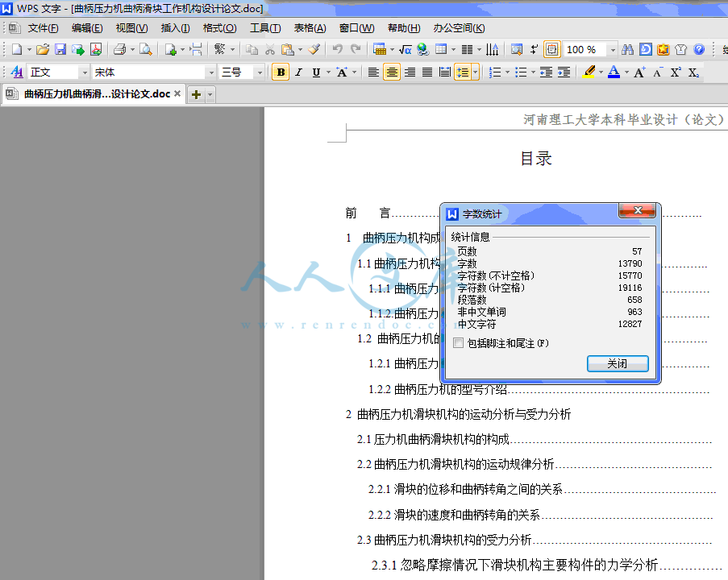Toggle justified alignment
Viewport: 728px width, 580px height.
[x=427, y=72]
